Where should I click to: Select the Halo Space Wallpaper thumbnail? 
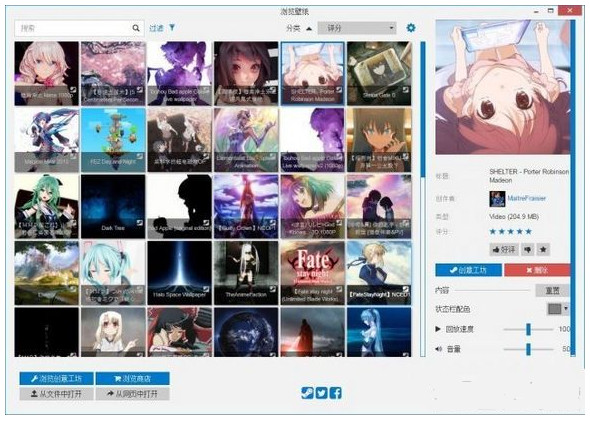[x=179, y=273]
